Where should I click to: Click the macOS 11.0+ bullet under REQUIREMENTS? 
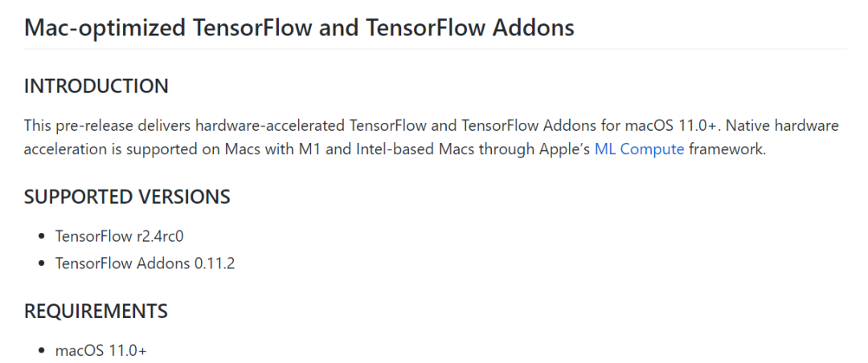(x=101, y=351)
